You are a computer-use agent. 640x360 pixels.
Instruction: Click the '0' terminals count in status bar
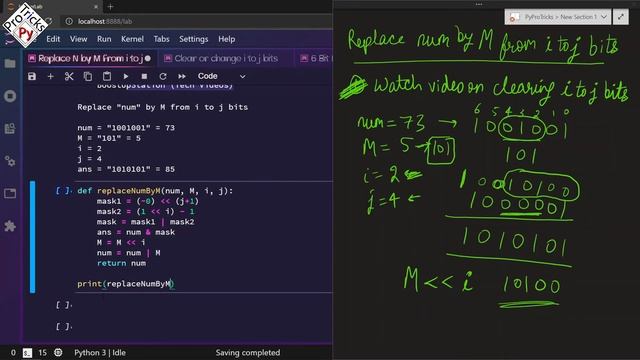[13, 353]
